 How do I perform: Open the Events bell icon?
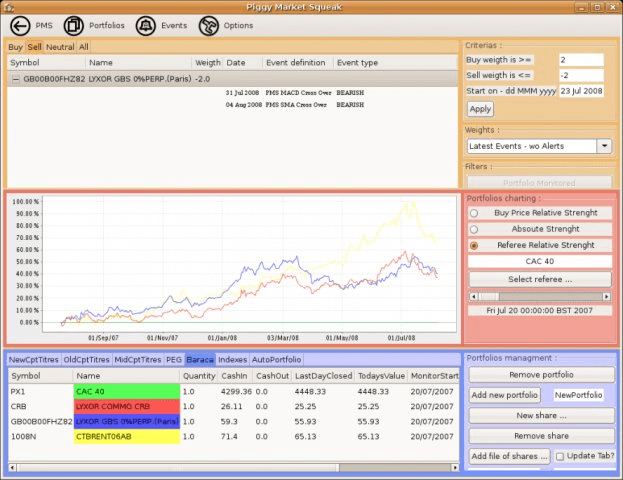[145, 26]
